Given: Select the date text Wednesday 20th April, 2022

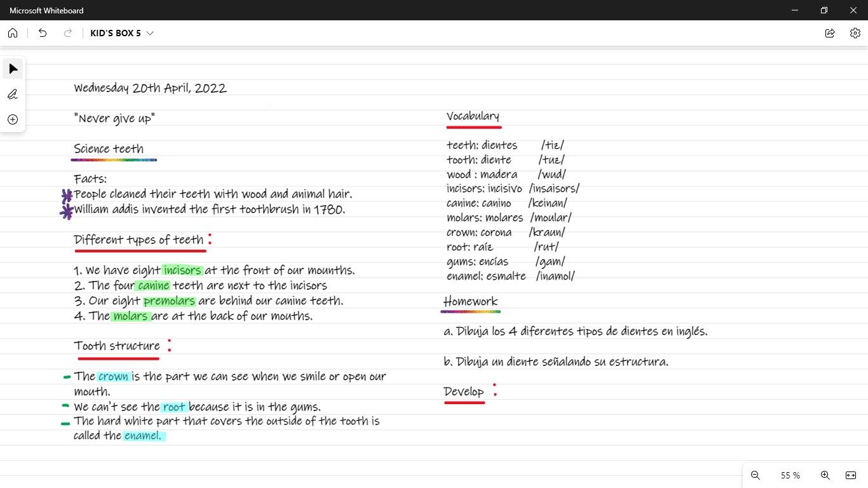Looking at the screenshot, I should tap(150, 88).
